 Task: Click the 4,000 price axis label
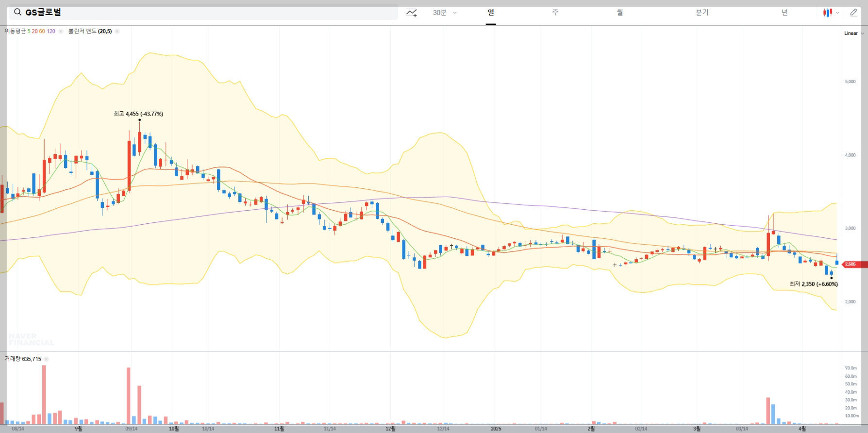pos(850,155)
